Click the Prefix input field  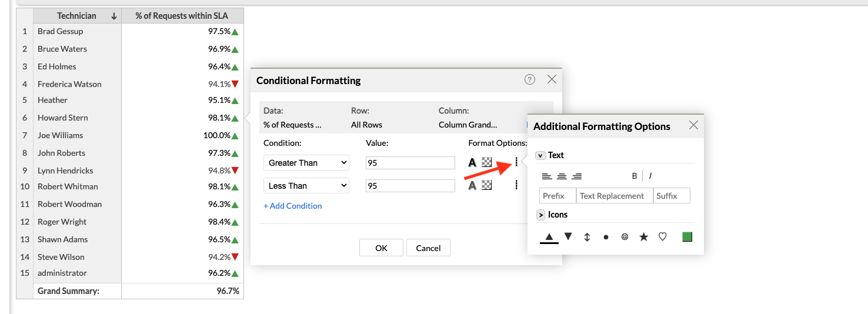point(557,196)
